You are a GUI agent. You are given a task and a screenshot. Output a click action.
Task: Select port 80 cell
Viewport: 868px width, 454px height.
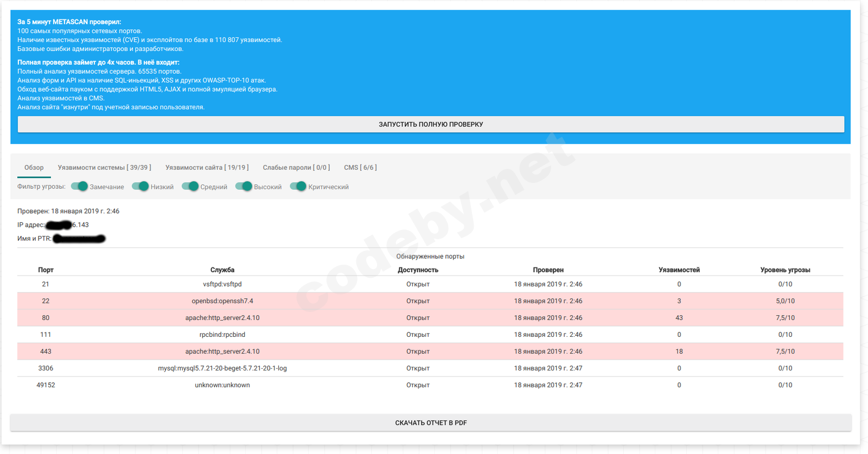46,318
